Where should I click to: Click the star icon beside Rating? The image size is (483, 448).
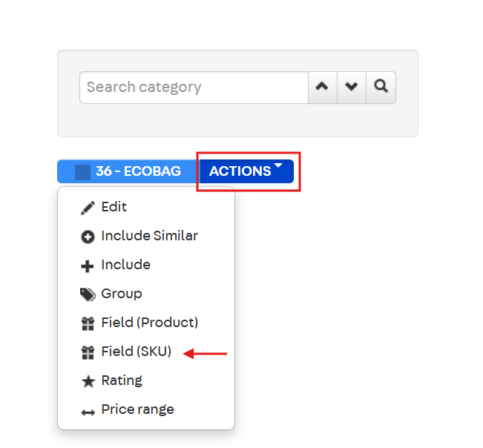88,381
